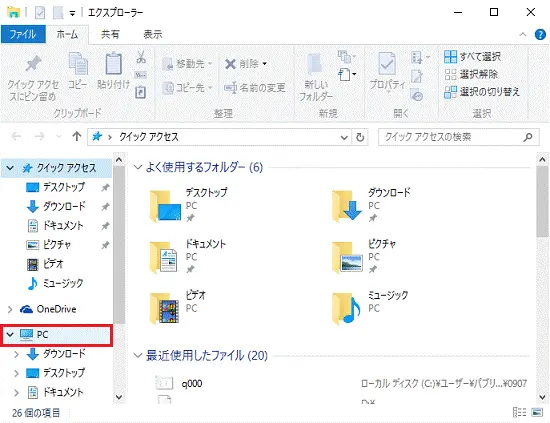550x423 pixels.
Task: Click the Delete X icon
Action: pos(230,64)
